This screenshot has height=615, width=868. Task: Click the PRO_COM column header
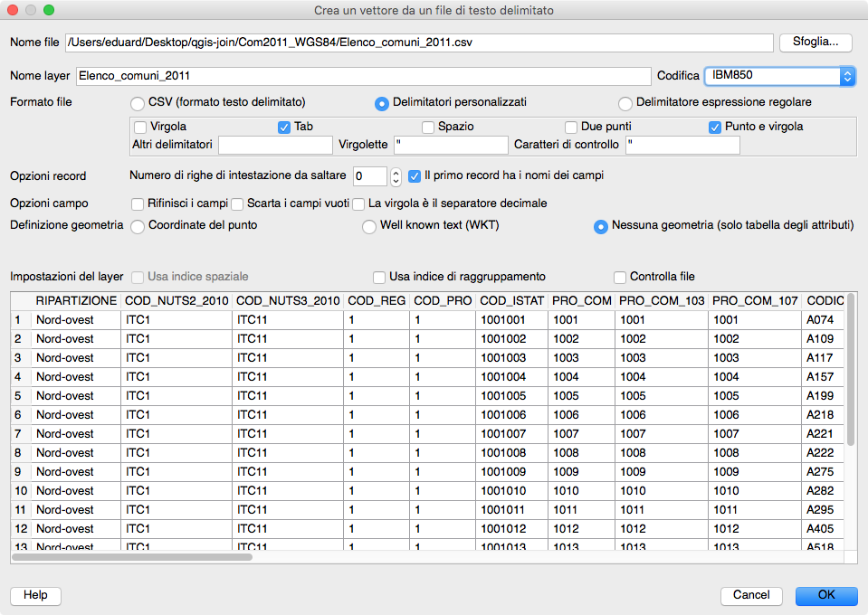click(x=582, y=301)
